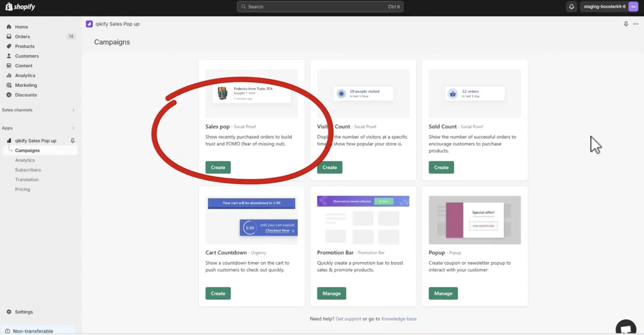Click the Orders count badge 14
This screenshot has height=335, width=644.
(x=71, y=37)
